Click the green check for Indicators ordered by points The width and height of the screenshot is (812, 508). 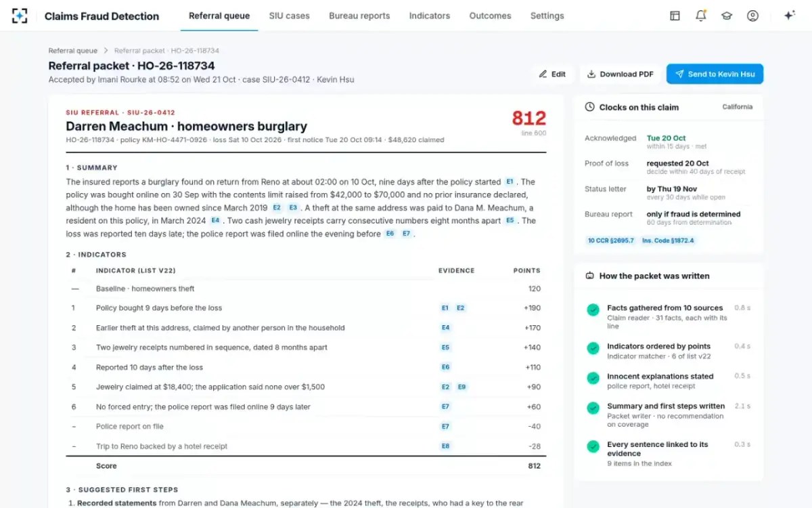click(593, 348)
